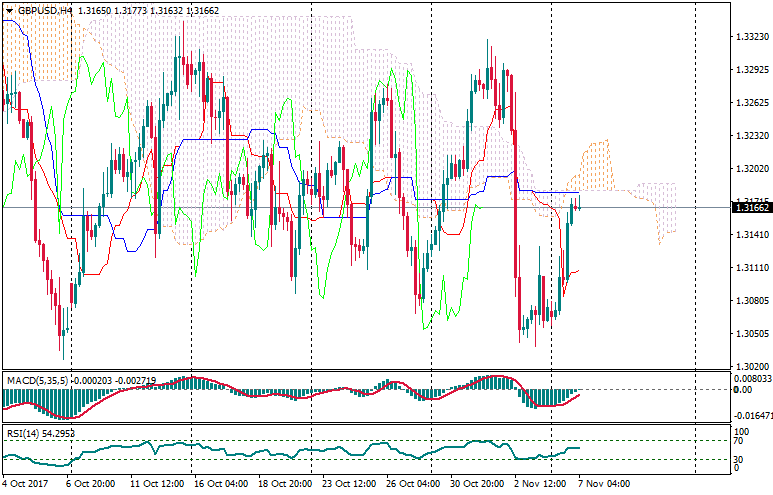The image size is (773, 495).
Task: Click the 1.31110 price axis label
Action: [749, 268]
